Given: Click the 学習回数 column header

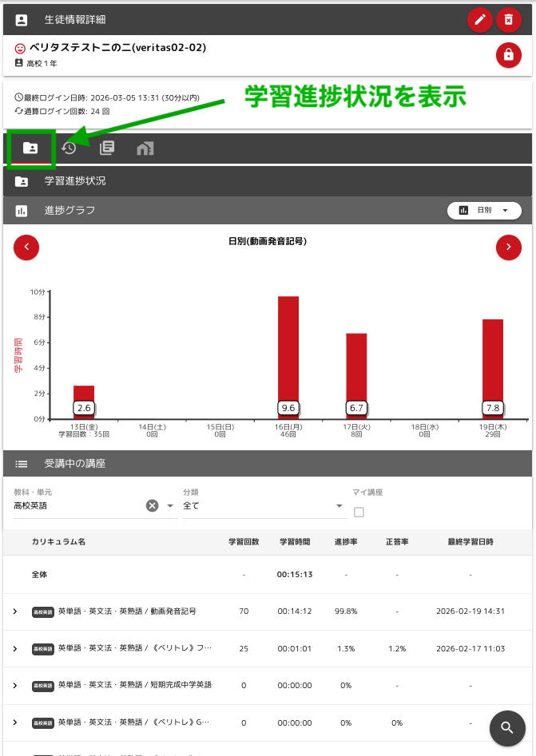Looking at the screenshot, I should tap(244, 542).
